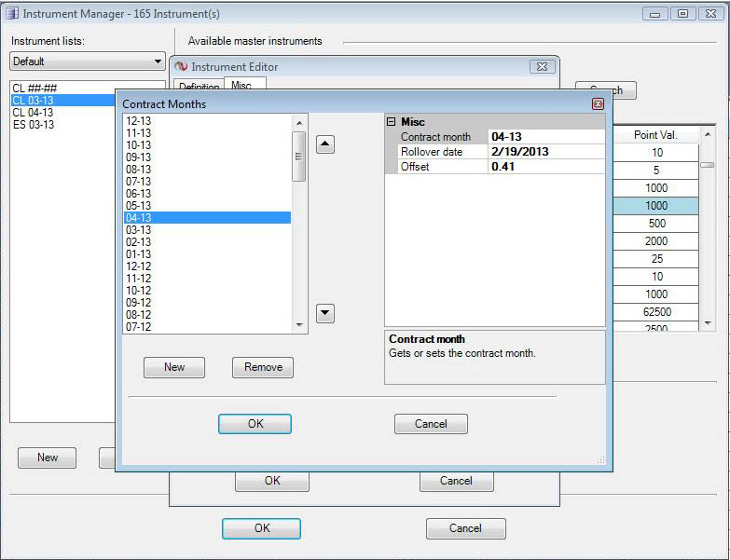The image size is (730, 560).
Task: Select contract month 07-13
Action: point(208,182)
